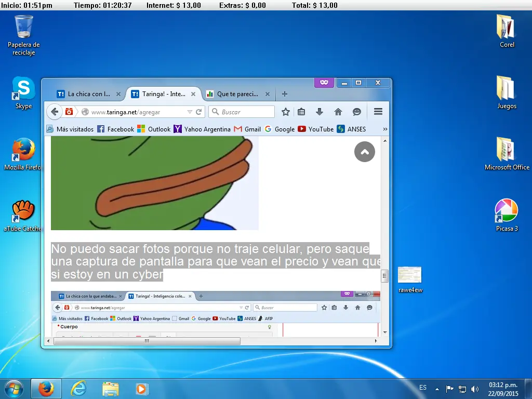Click the round scroll-to-top arrow button
532x399 pixels.
(x=364, y=152)
